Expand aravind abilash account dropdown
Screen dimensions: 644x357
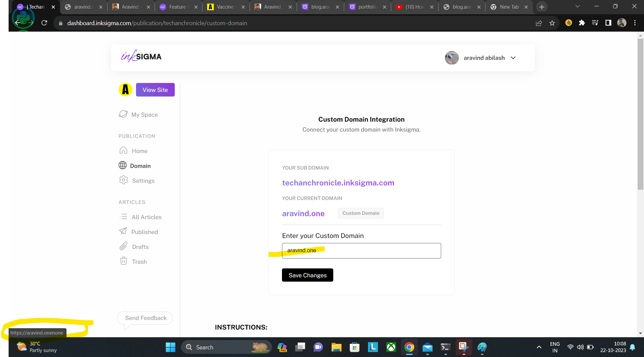(513, 58)
